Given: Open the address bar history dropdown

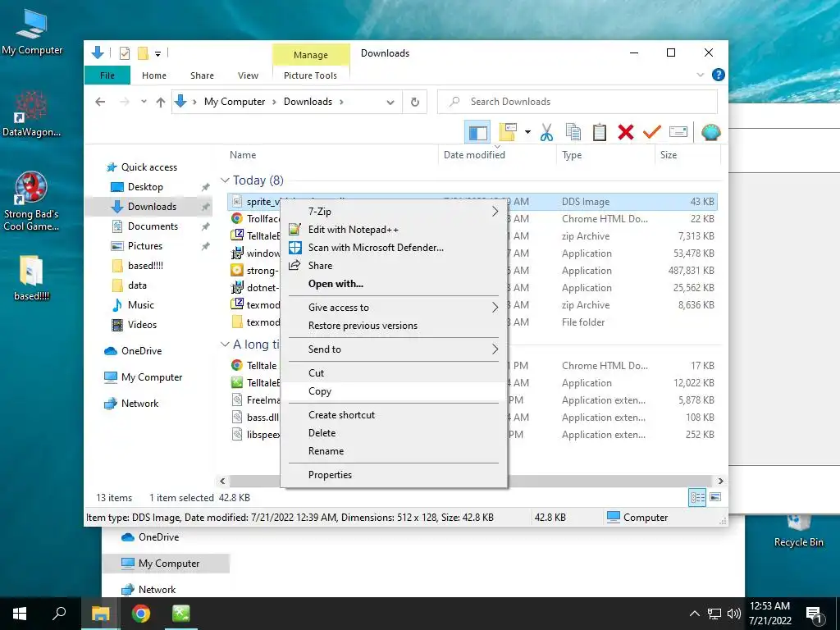Looking at the screenshot, I should click(390, 102).
